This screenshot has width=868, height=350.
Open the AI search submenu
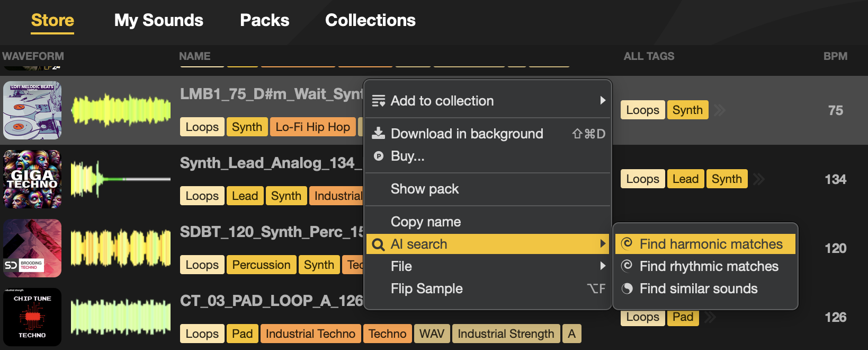(488, 244)
